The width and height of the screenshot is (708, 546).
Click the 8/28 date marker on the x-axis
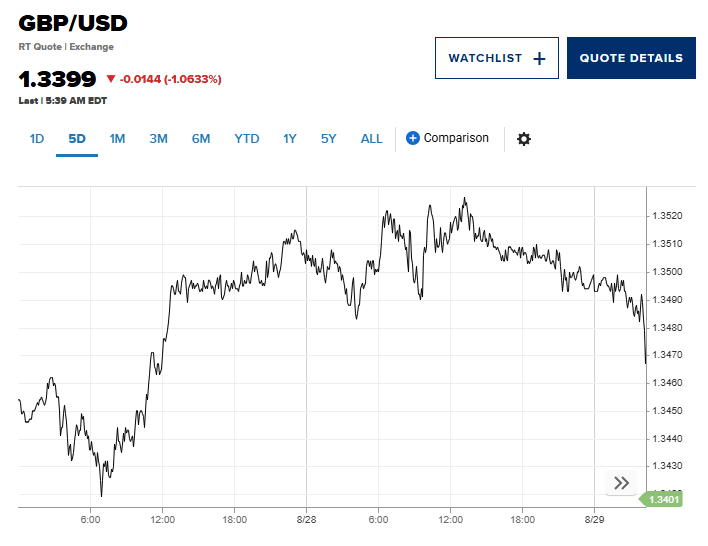click(307, 520)
